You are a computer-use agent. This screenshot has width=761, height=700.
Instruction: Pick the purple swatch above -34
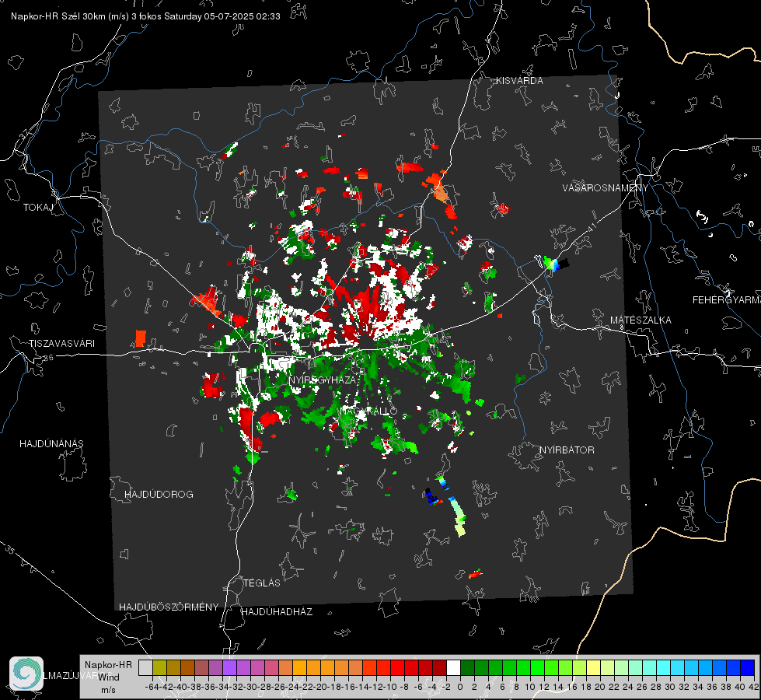click(x=229, y=667)
